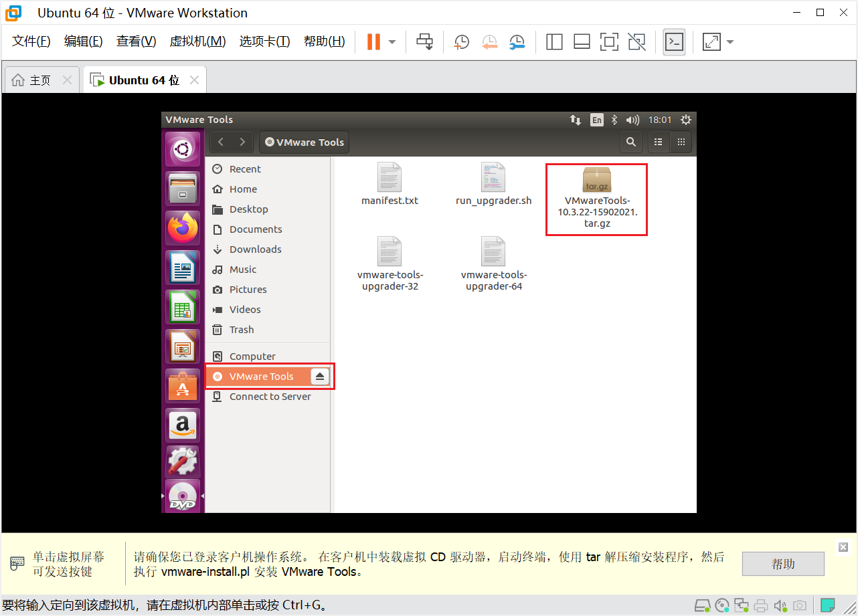Revert the VM to its previous snapshot

point(489,41)
